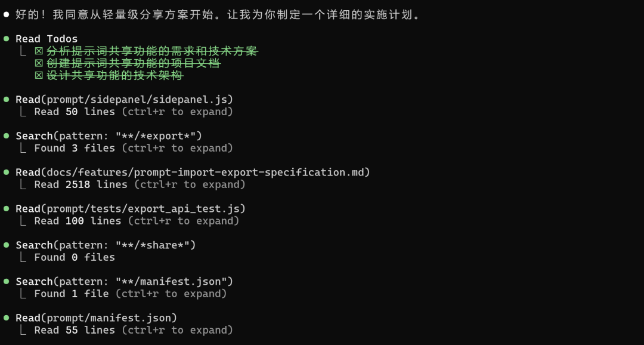
Task: Click the Read Todos heading
Action: (47, 39)
